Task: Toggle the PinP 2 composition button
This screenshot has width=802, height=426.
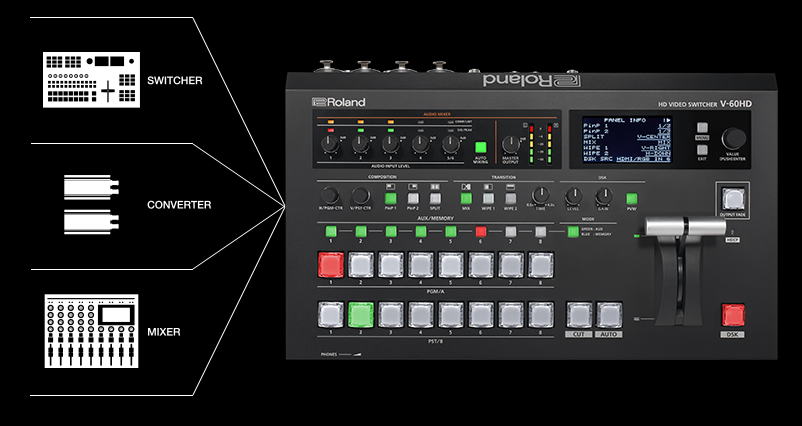Action: (x=413, y=198)
